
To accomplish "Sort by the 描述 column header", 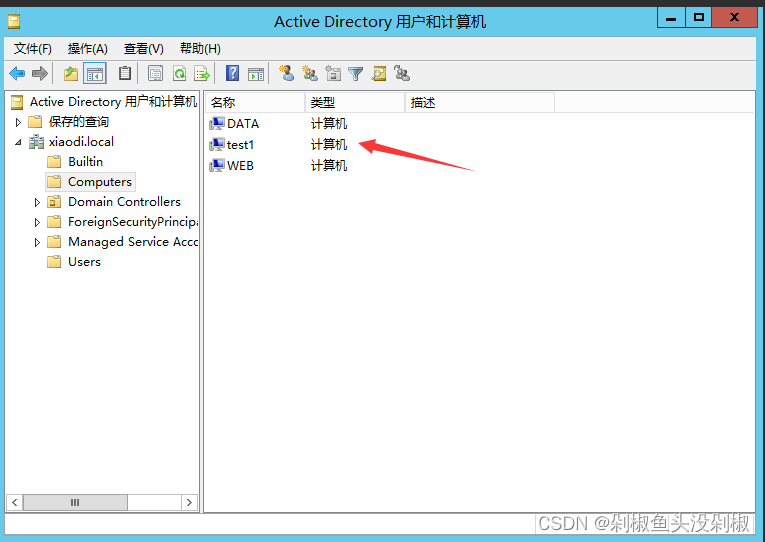I will coord(480,102).
